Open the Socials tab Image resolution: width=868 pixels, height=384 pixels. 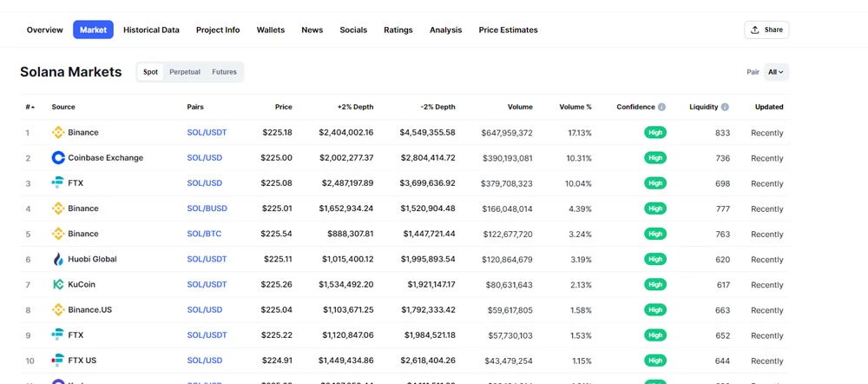(353, 30)
